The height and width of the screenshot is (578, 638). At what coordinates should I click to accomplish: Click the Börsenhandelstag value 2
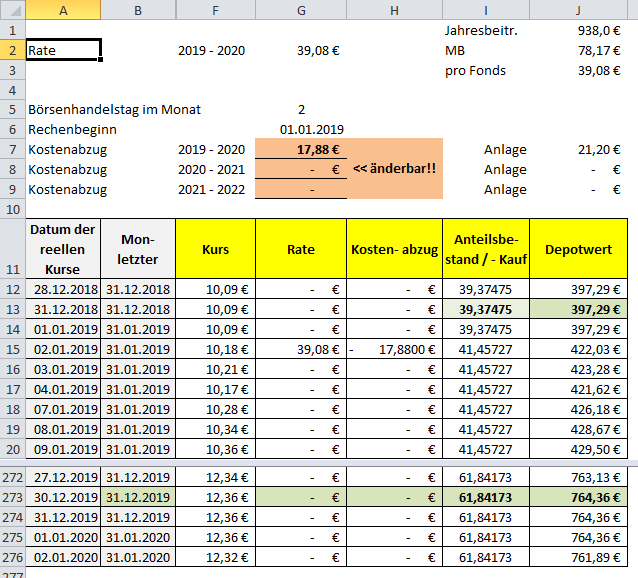pyautogui.click(x=301, y=109)
